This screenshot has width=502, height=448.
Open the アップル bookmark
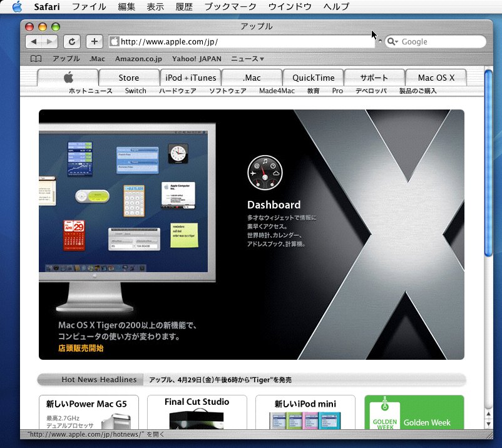coord(66,59)
